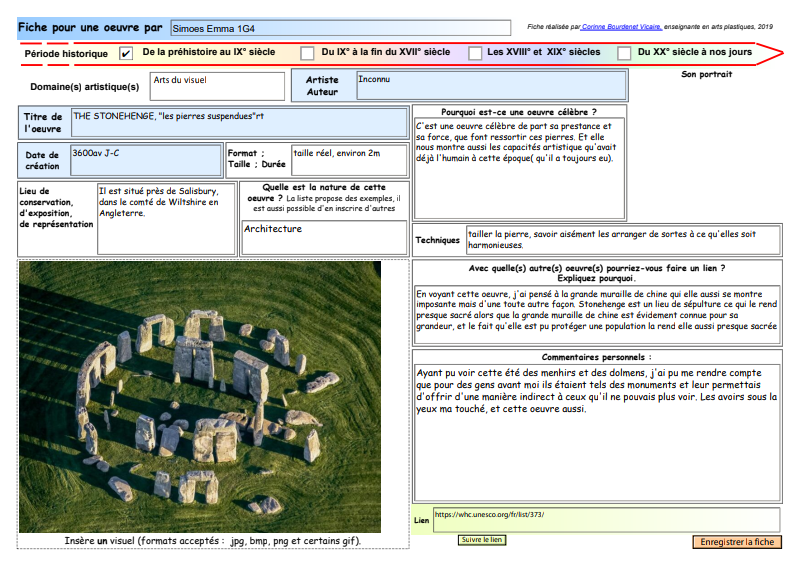800x566 pixels.
Task: Check the prehistory to IX° siècle checkbox
Action: [126, 53]
